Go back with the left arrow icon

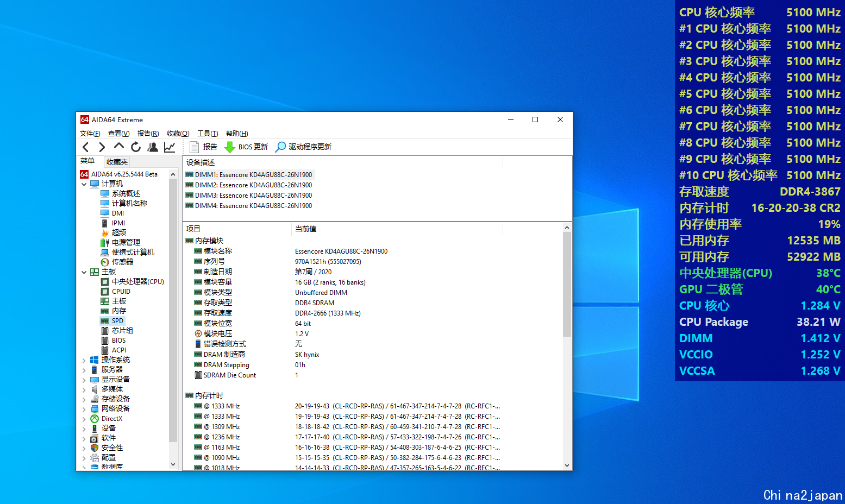click(x=85, y=147)
